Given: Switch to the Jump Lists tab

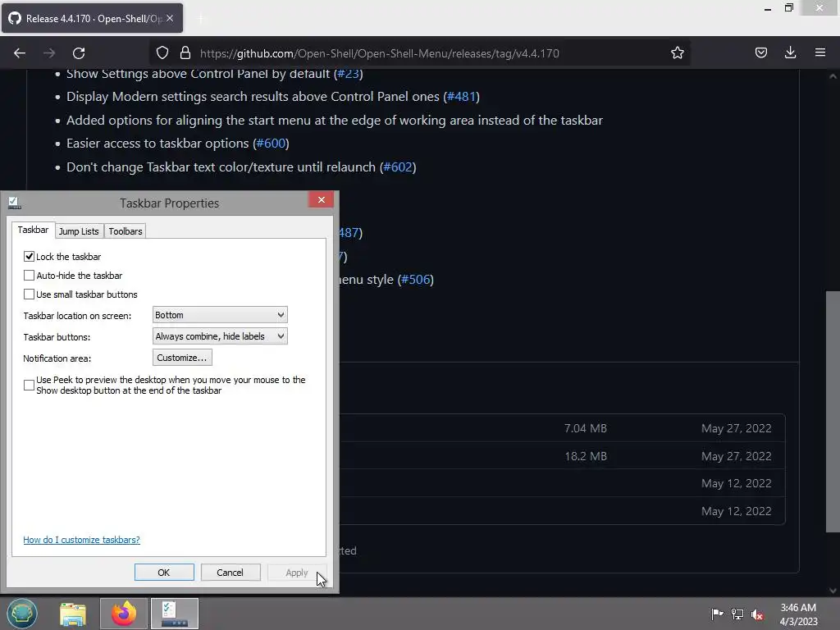Looking at the screenshot, I should (79, 231).
